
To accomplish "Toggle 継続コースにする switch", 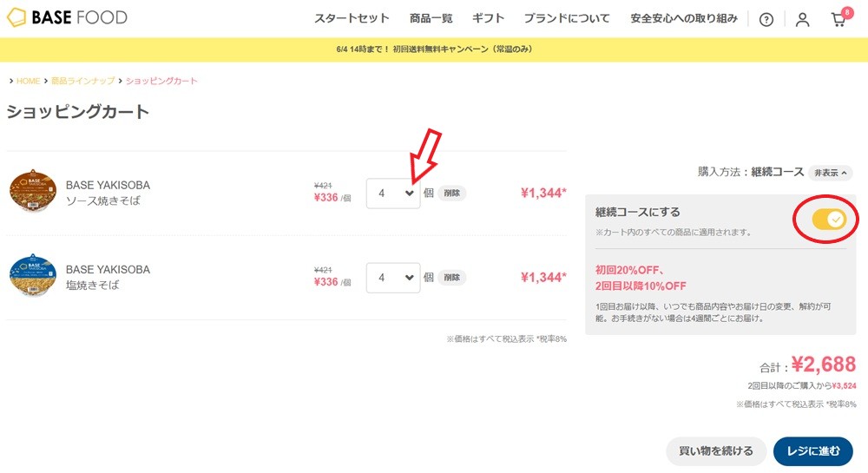I will [x=829, y=220].
